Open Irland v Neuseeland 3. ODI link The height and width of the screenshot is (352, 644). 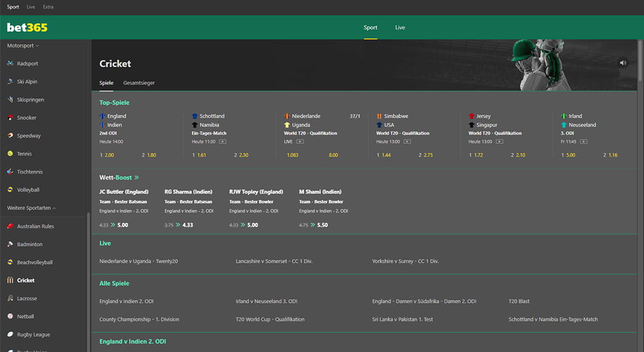(x=267, y=302)
